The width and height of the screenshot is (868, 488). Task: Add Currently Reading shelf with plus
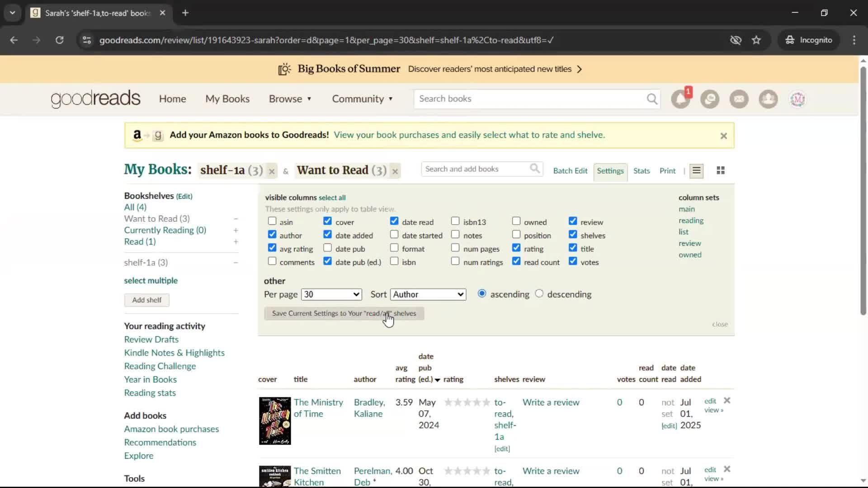click(x=236, y=230)
